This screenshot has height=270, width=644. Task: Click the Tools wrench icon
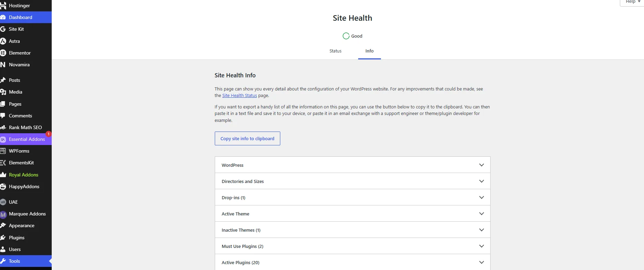coord(3,261)
